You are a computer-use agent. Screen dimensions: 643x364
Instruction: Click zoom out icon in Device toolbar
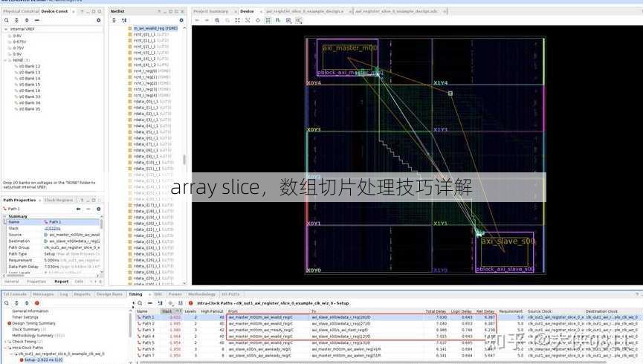coord(227,20)
